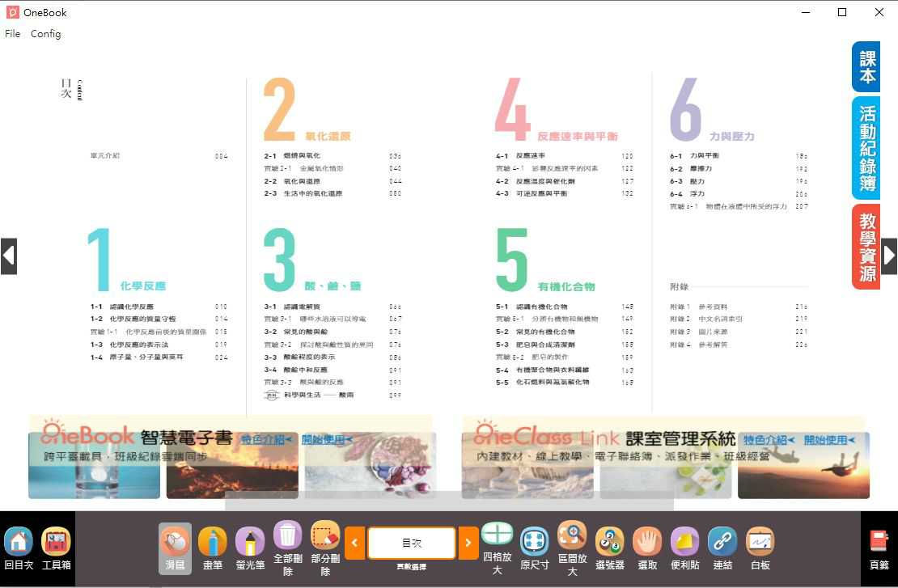Select the 畫筆 pen tool
The width and height of the screenshot is (898, 588).
pos(213,548)
